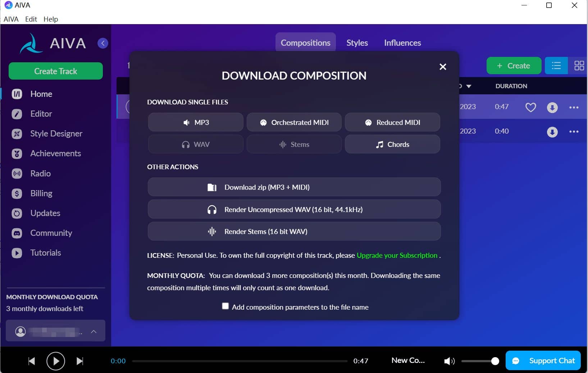The image size is (588, 373).
Task: Click the Upgrade your Subscription link
Action: point(397,255)
